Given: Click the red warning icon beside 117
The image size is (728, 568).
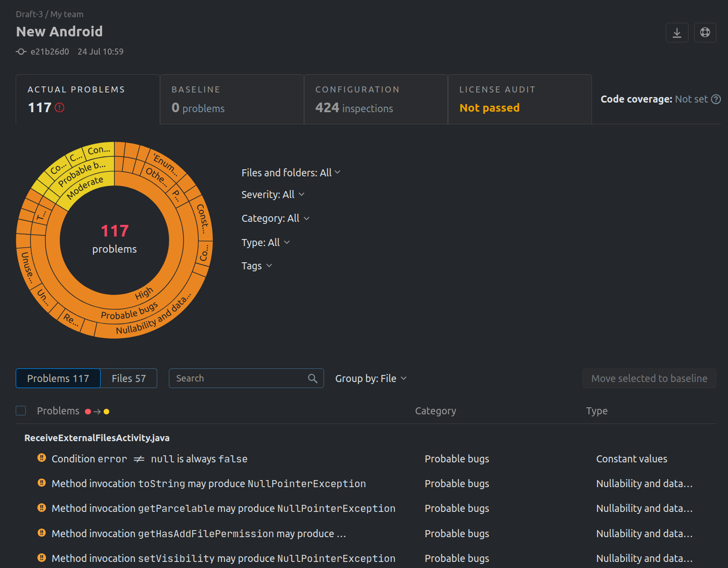Looking at the screenshot, I should 60,108.
